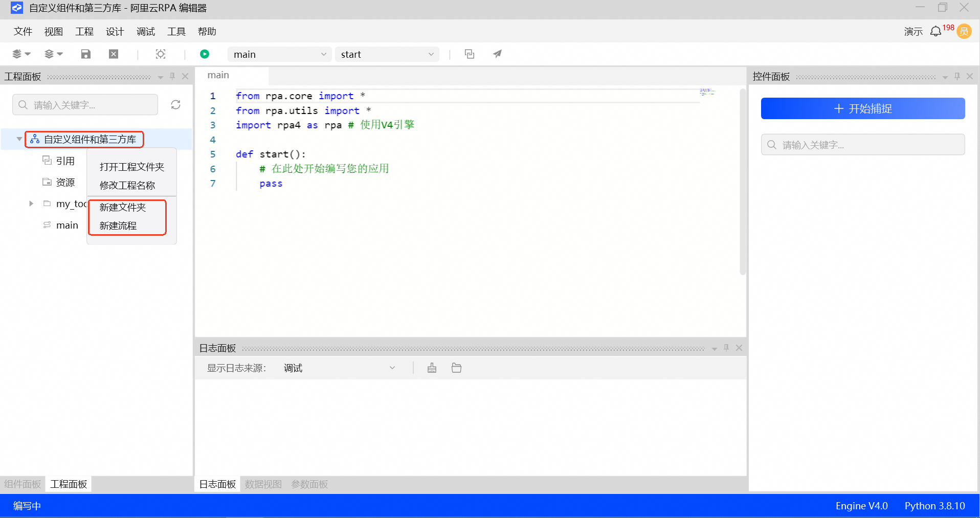Click the code editor vertical scrollbar
Screen dimensions: 980x518
tap(742, 182)
